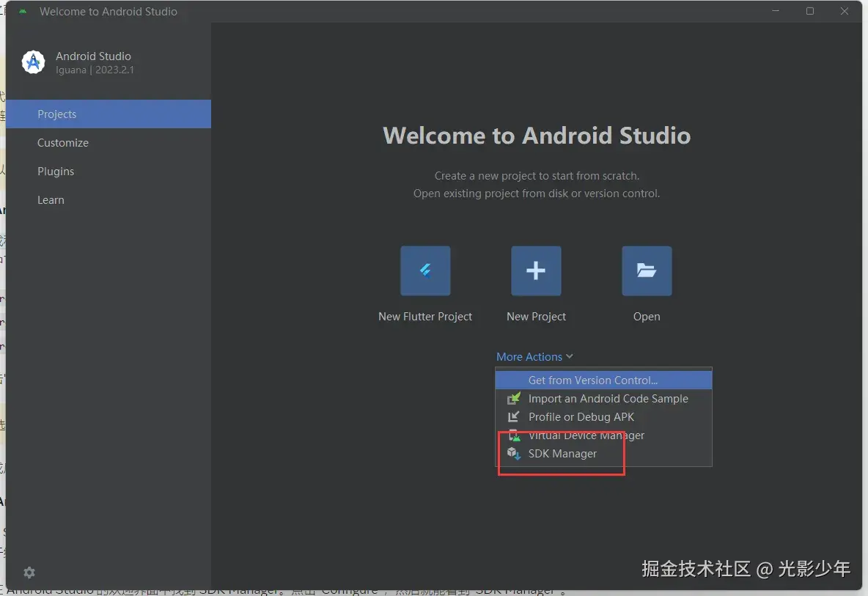Click the New Project plus icon
868x596 pixels.
pyautogui.click(x=536, y=271)
